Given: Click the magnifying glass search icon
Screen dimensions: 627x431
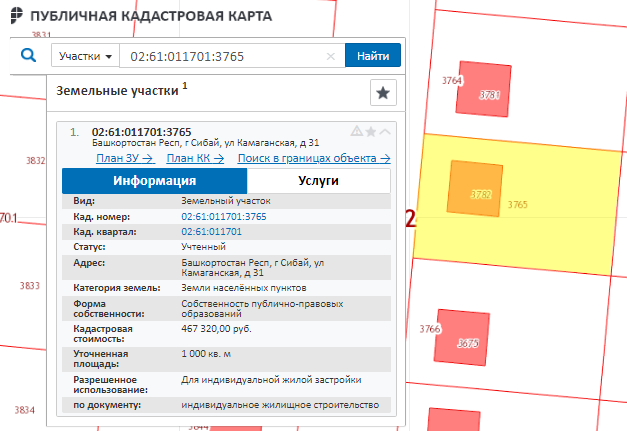Looking at the screenshot, I should pos(28,55).
